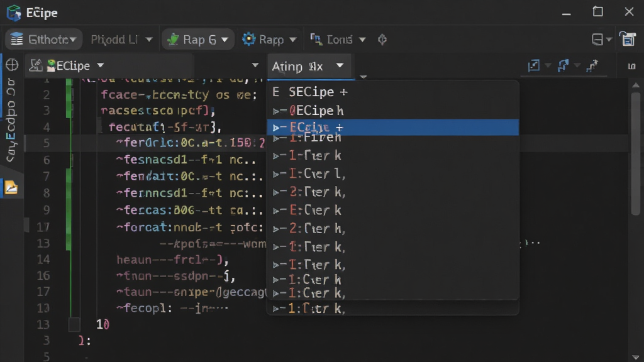The width and height of the screenshot is (644, 362).
Task: Click the scrollbar up arrow in the editor
Action: coord(636,85)
